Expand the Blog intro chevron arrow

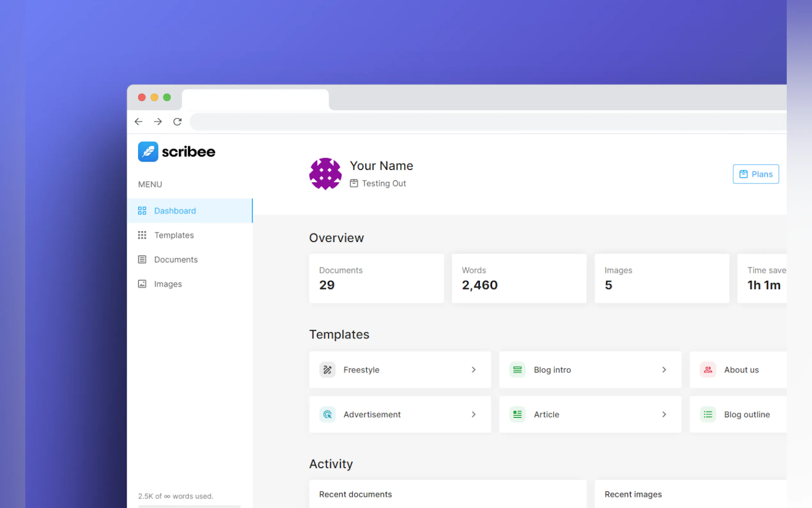click(x=664, y=369)
